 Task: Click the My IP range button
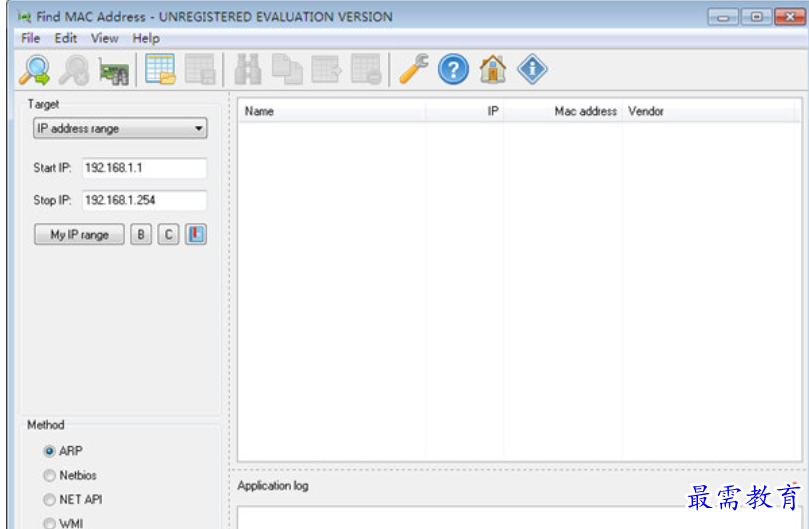click(79, 234)
